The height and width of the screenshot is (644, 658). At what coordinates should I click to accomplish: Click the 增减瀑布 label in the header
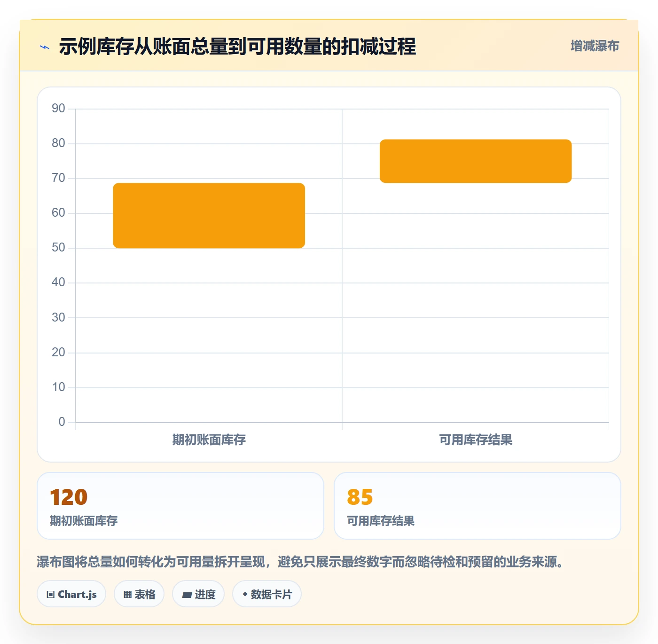[x=595, y=46]
